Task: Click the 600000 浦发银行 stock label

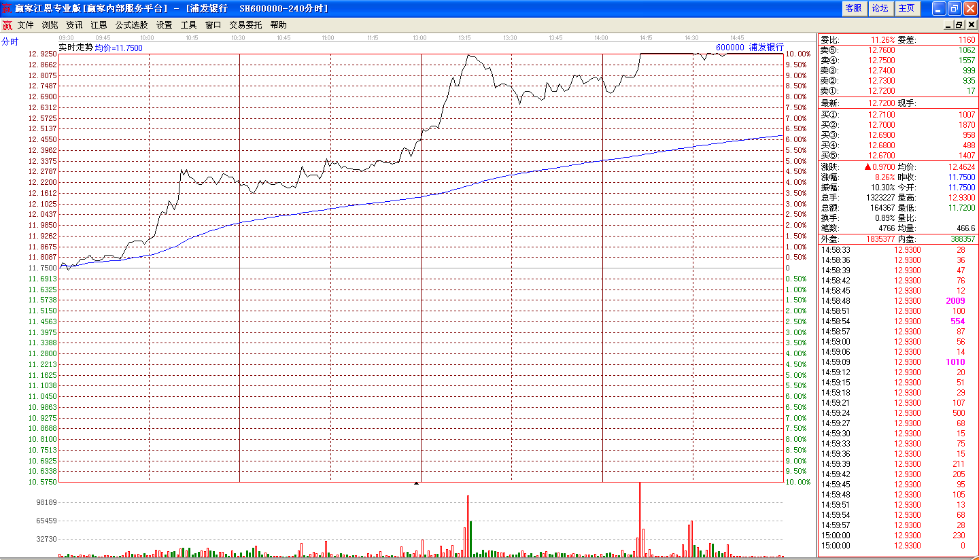Action: 749,48
